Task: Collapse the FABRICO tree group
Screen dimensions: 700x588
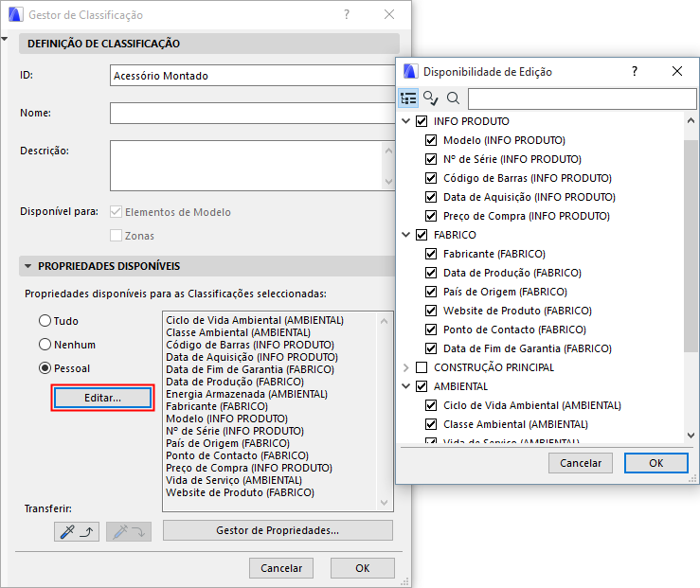Action: point(405,235)
